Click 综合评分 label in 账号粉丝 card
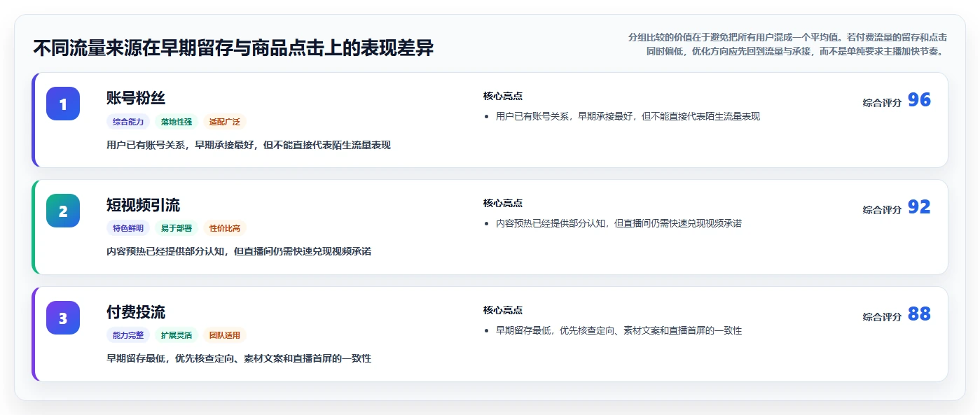 (882, 103)
